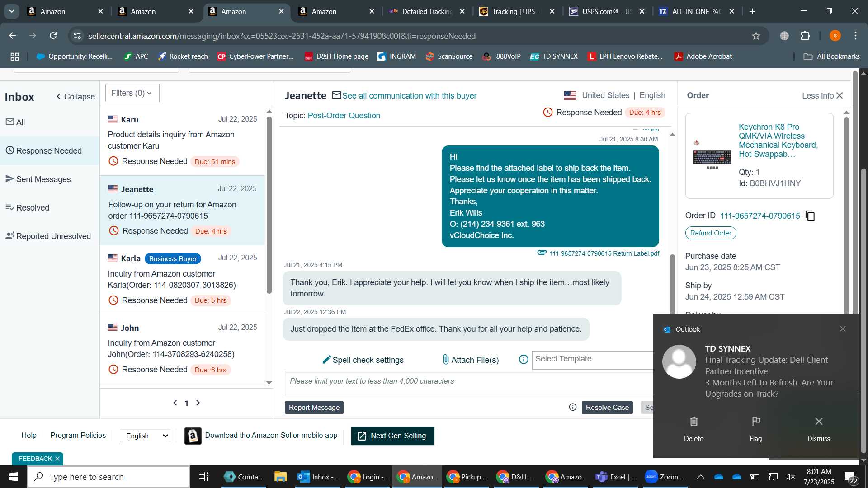Open Reported Unresolved folder
This screenshot has height=488, width=868.
click(50, 236)
